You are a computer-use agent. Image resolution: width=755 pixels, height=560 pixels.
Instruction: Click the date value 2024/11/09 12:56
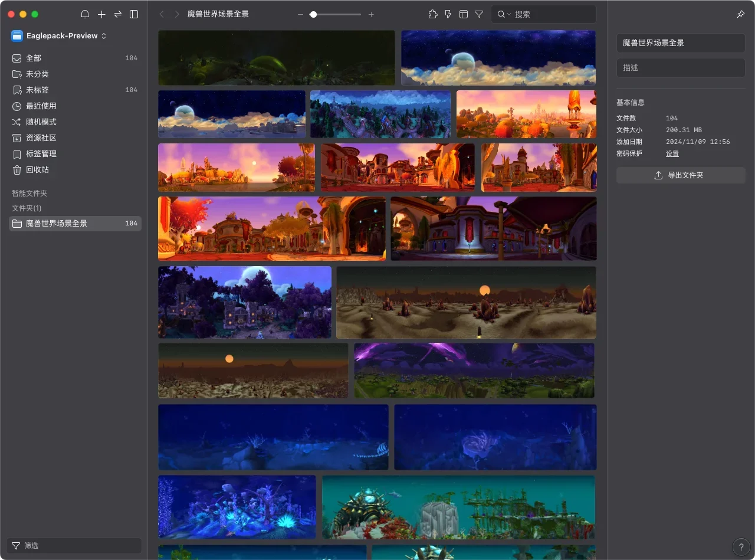(x=698, y=142)
